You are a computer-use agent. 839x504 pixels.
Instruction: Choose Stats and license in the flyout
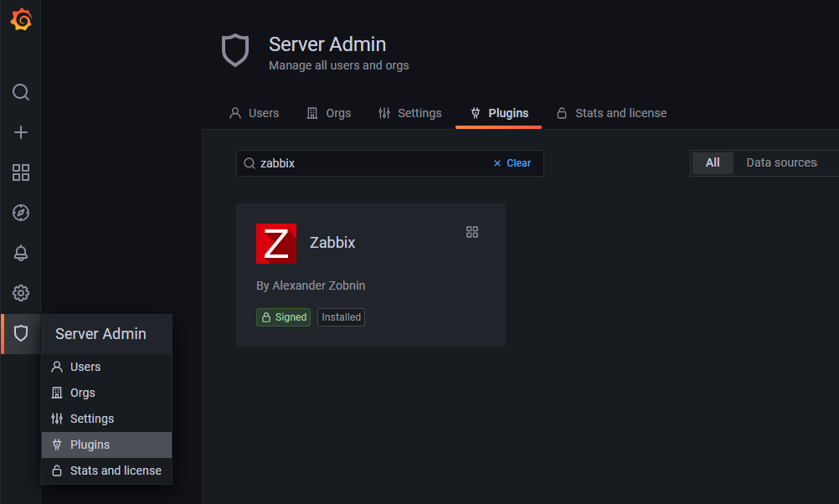106,471
